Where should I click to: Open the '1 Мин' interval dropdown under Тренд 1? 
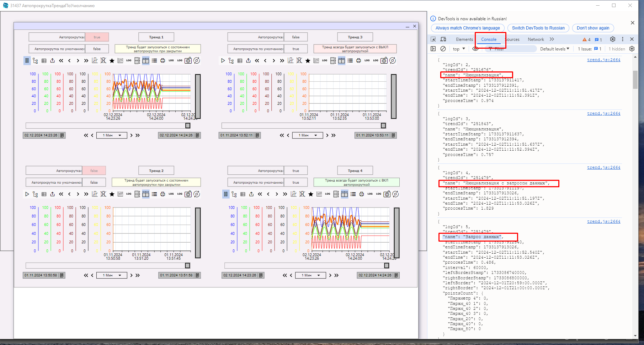[x=112, y=135]
